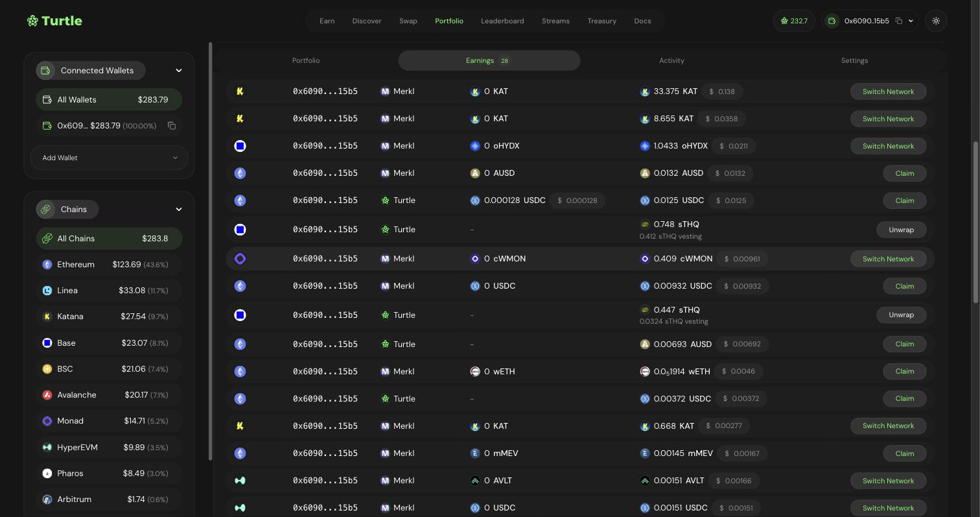Open the Earn nav item
Viewport: 980px width, 517px height.
[x=327, y=21]
